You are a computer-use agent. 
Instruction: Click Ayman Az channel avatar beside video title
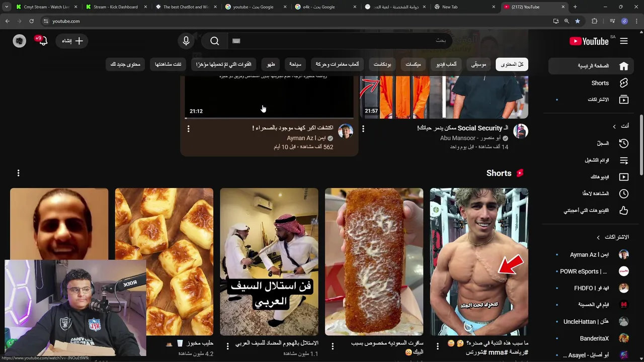tap(346, 131)
